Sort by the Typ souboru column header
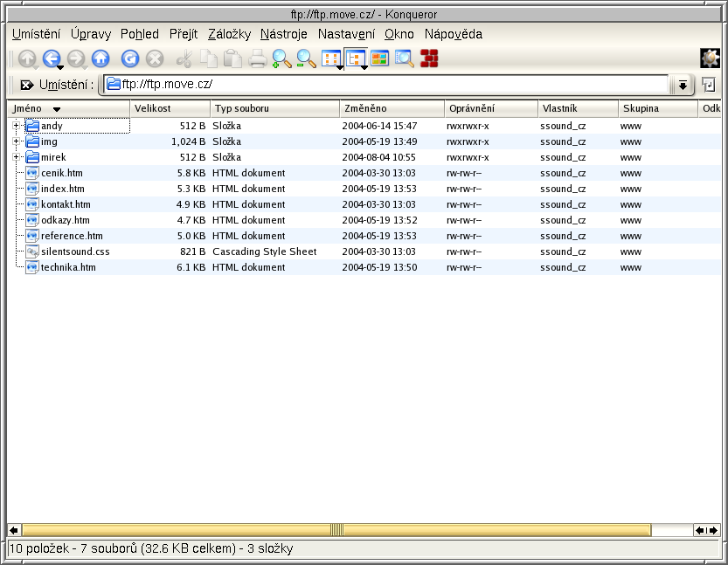The image size is (728, 565). [274, 108]
